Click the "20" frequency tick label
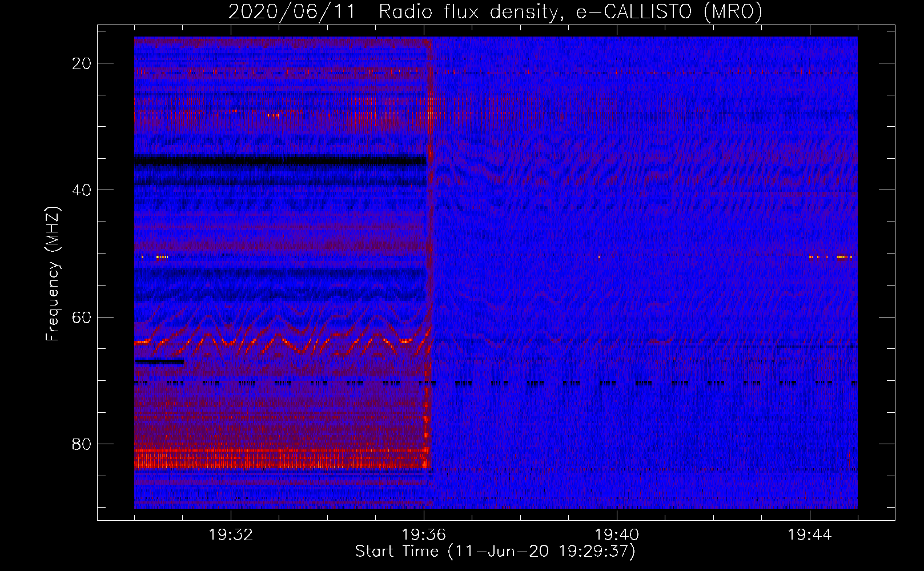 (82, 63)
